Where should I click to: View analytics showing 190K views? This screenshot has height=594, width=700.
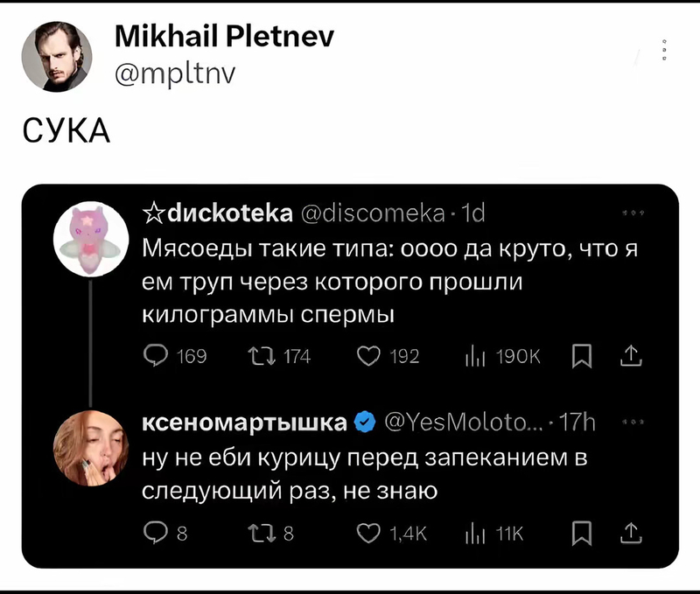[x=502, y=357]
